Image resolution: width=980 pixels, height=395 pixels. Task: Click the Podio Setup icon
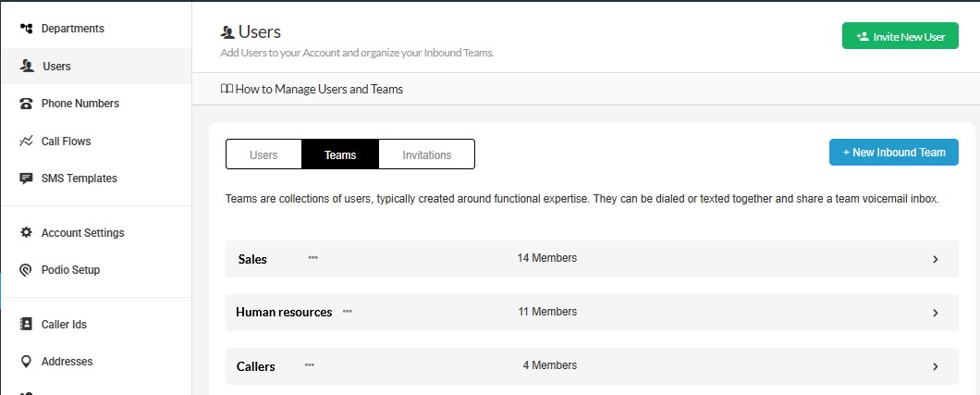[x=26, y=270]
